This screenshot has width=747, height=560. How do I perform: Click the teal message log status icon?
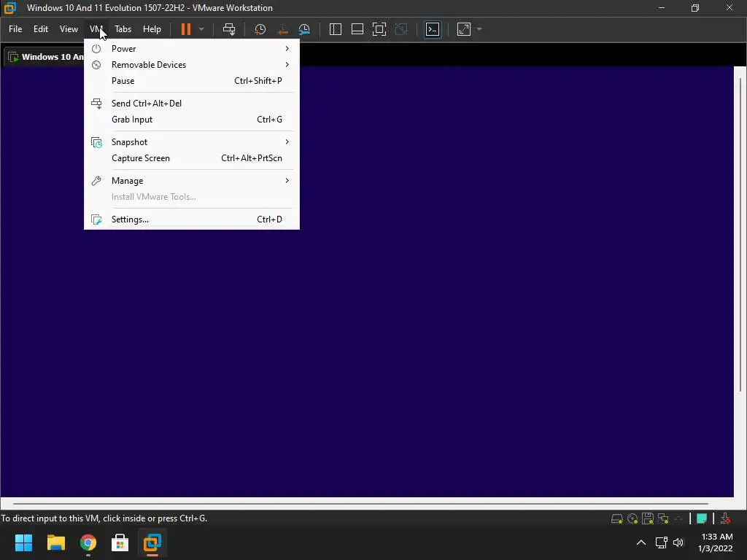coord(702,518)
